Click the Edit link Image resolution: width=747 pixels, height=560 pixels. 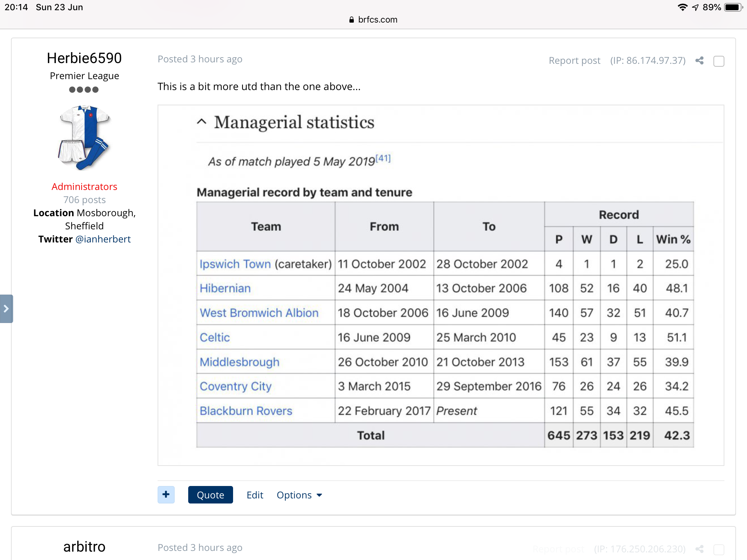point(255,495)
